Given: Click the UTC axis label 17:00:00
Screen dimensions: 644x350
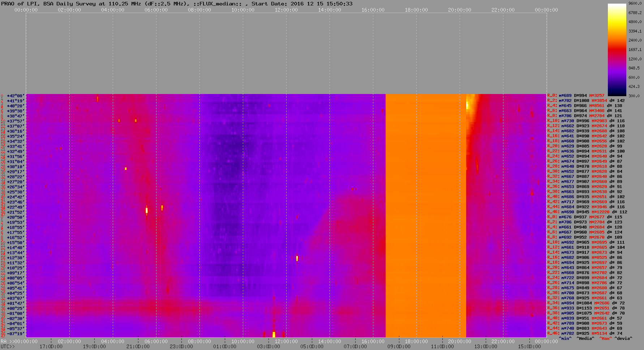Looking at the screenshot, I should (51, 346).
